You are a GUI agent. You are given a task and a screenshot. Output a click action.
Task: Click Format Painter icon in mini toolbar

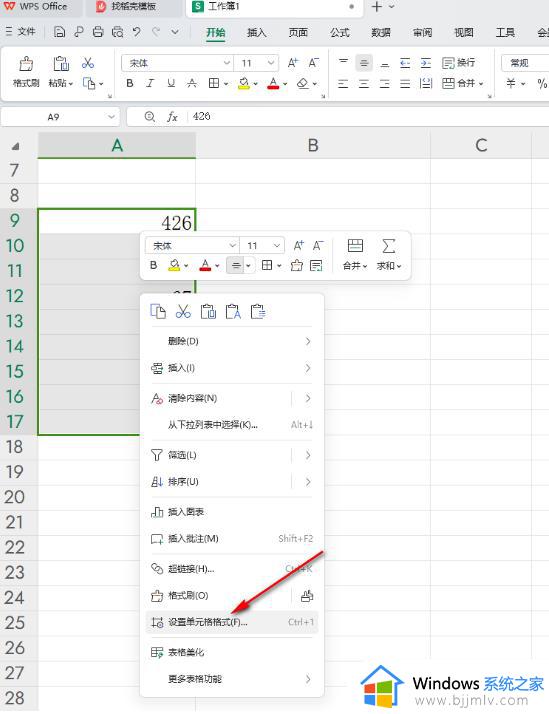[x=297, y=265]
